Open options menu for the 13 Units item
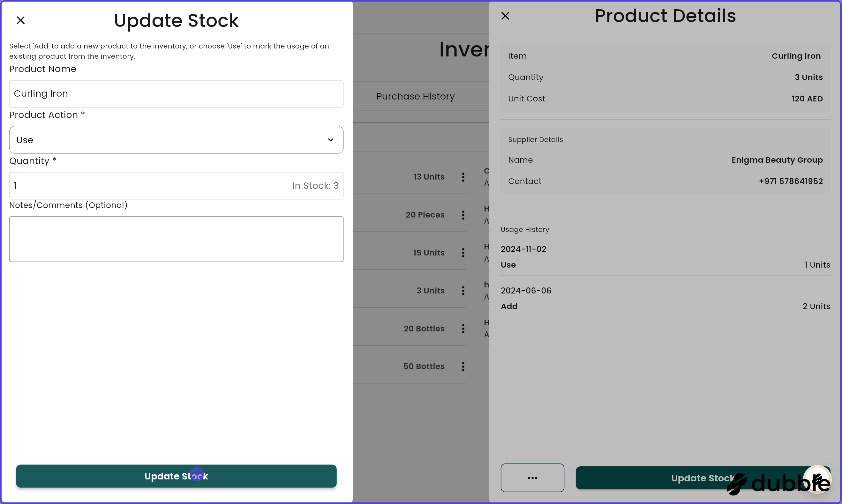Screen dimensions: 842x504 [x=463, y=177]
